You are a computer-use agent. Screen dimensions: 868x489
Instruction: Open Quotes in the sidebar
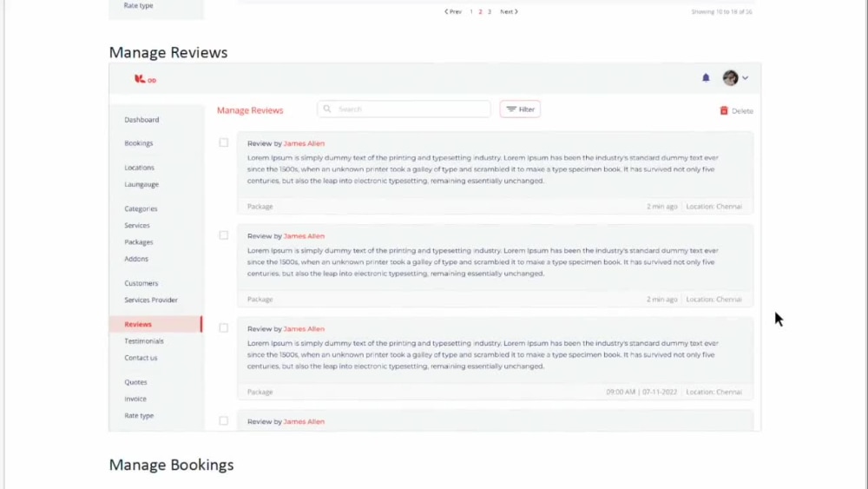click(x=135, y=382)
